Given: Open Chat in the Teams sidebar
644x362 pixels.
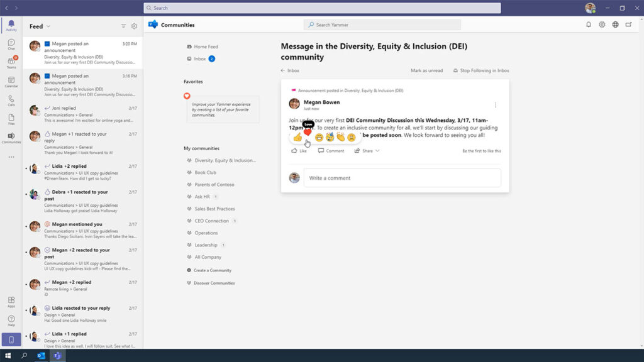Looking at the screenshot, I should (11, 45).
